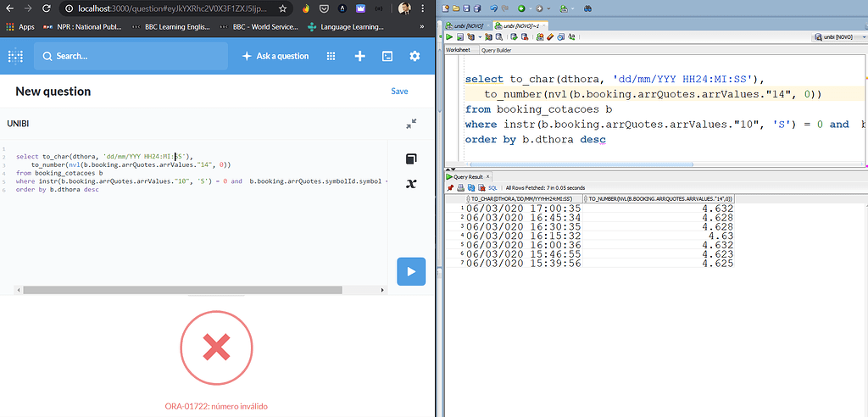This screenshot has height=417, width=868.
Task: Click the horizontal scrollbar under the SQL editor
Action: point(195,290)
